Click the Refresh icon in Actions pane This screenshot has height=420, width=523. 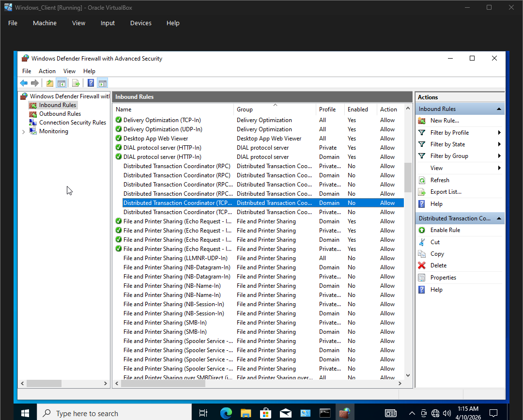pos(422,180)
